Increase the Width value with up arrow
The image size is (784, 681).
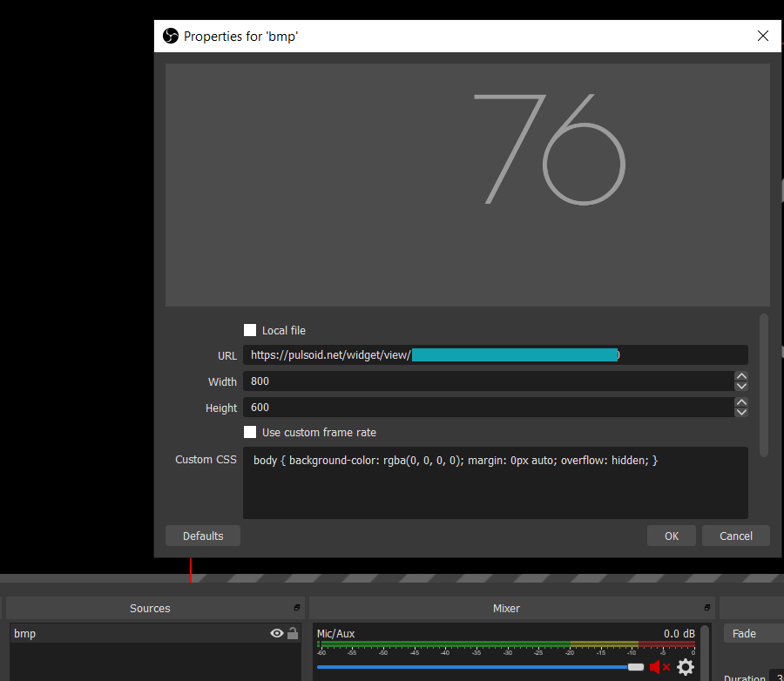coord(741,376)
